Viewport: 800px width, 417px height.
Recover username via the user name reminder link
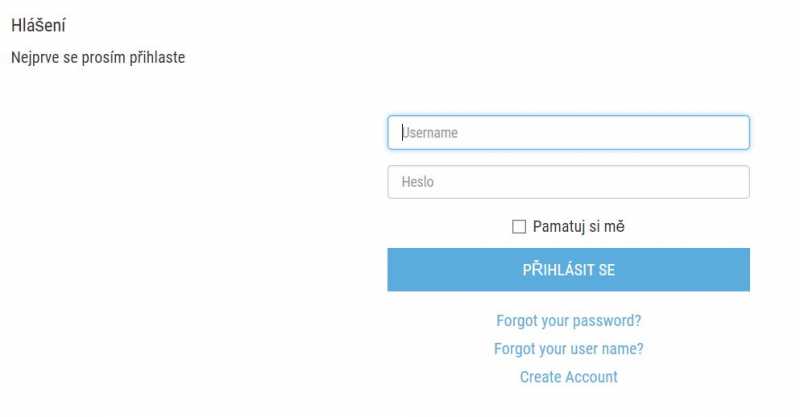568,349
